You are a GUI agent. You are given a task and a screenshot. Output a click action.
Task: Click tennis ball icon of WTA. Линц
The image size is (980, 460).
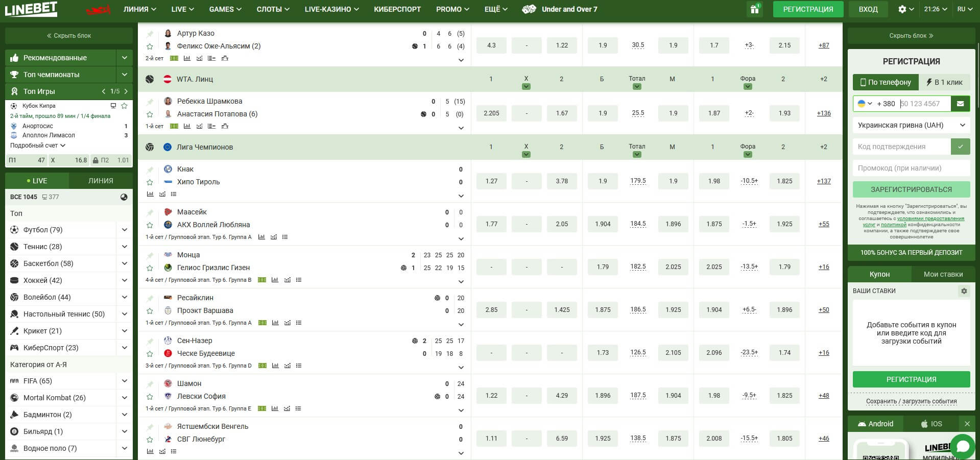point(150,79)
